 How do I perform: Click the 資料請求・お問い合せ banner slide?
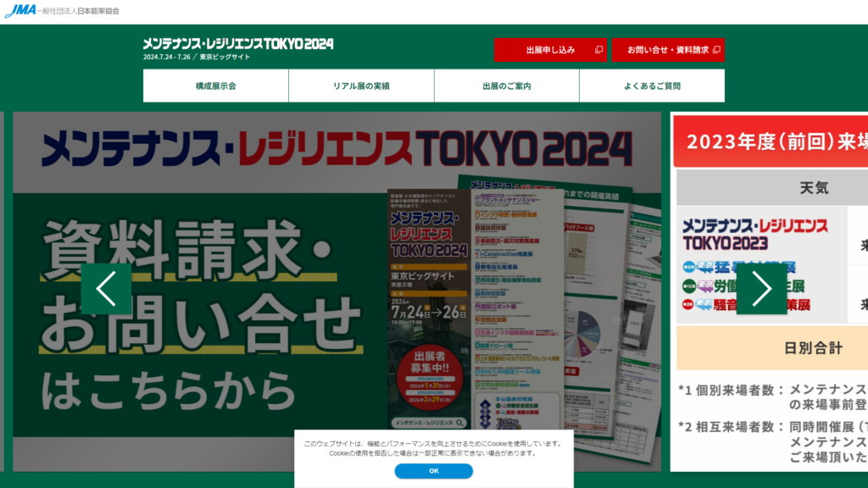[x=337, y=291]
